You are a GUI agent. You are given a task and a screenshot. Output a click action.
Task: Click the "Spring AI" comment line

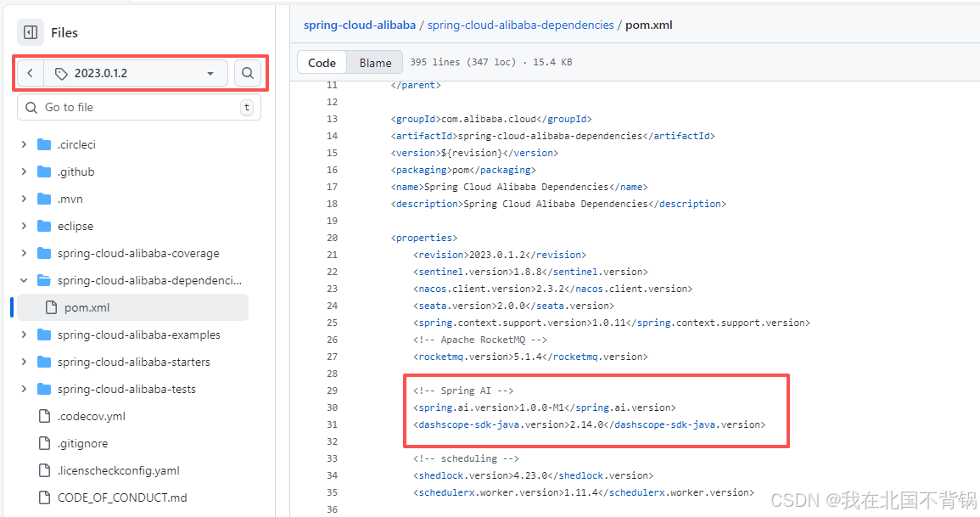[463, 391]
